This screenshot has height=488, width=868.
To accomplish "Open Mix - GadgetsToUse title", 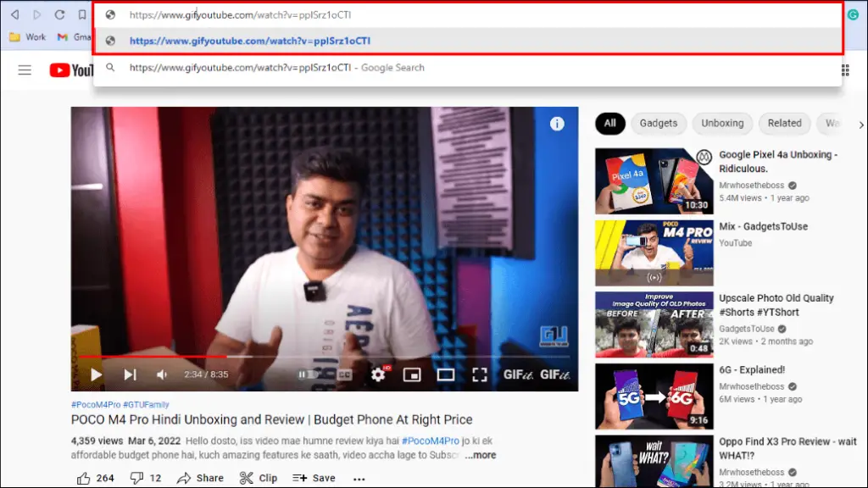I will click(764, 226).
